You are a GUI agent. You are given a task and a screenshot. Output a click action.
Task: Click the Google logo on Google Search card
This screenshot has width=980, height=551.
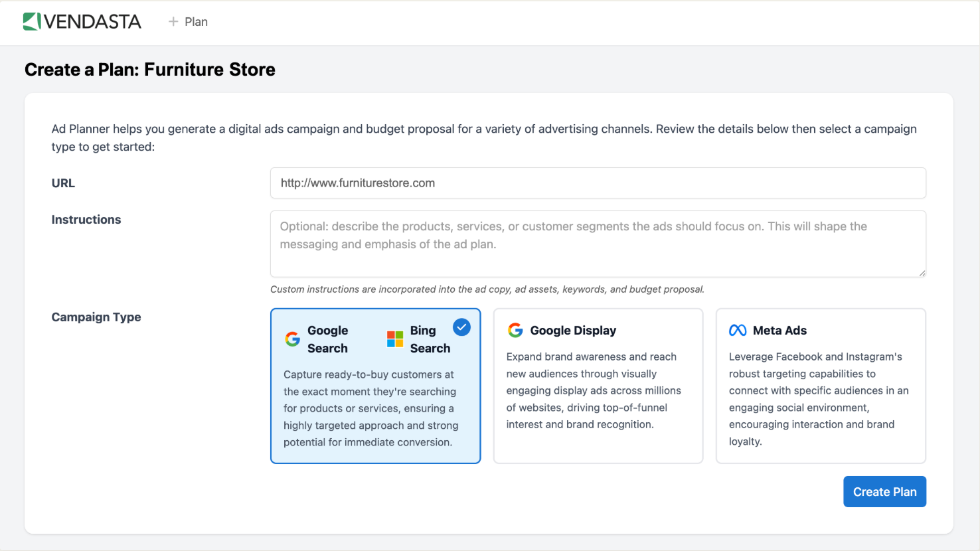pyautogui.click(x=293, y=339)
